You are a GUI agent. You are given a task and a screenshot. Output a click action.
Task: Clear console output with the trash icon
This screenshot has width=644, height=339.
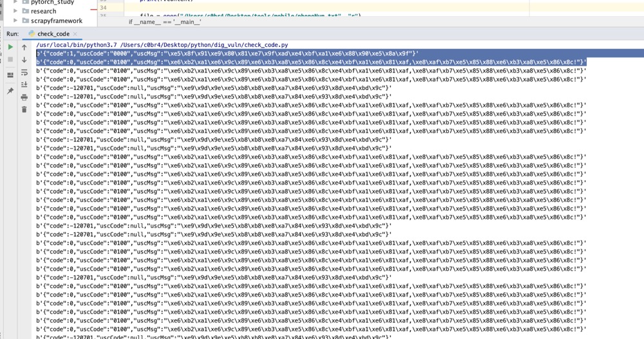(24, 109)
